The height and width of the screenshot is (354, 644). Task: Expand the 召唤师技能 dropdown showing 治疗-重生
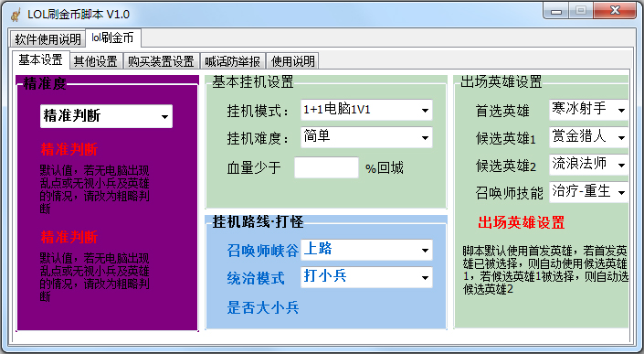click(588, 192)
